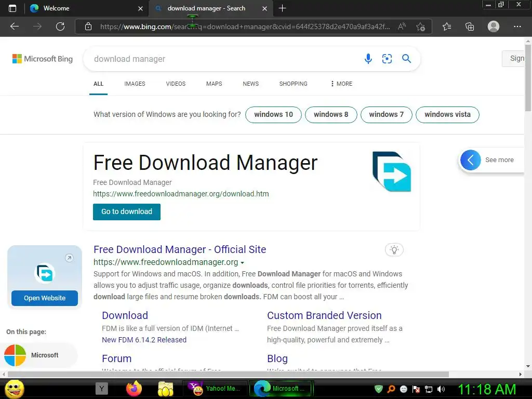Image resolution: width=532 pixels, height=399 pixels.
Task: Expand the card arrow icon
Action: click(69, 258)
